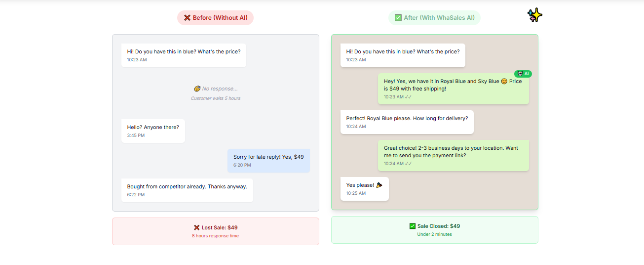Click the sparkle stars icon

(535, 15)
